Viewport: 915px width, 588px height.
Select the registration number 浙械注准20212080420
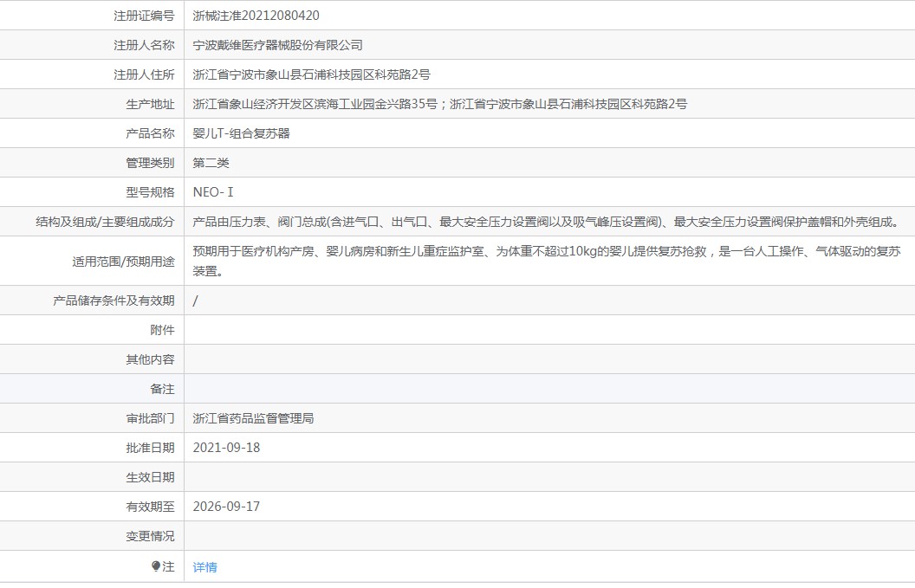256,16
